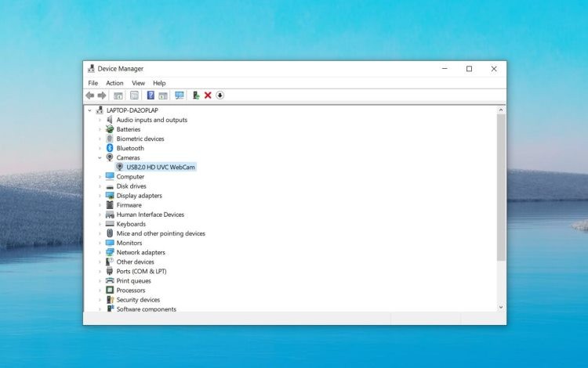Screen dimensions: 588x368
Task: Select the Network adapters label
Action: pos(140,252)
